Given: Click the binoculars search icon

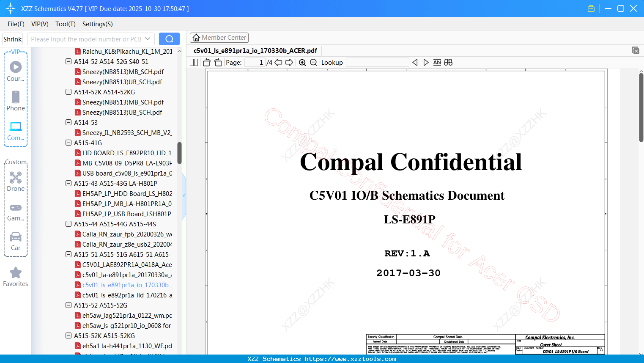Looking at the screenshot, I should 448,63.
